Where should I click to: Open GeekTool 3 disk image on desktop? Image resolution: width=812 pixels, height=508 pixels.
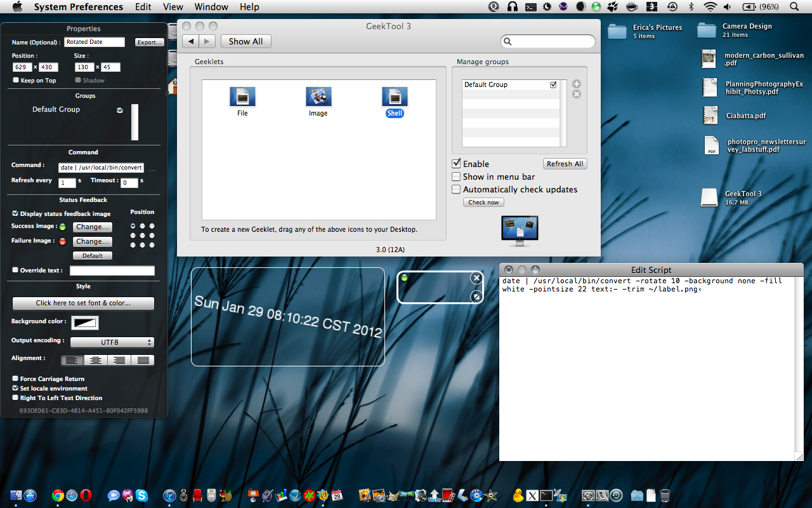[x=709, y=197]
